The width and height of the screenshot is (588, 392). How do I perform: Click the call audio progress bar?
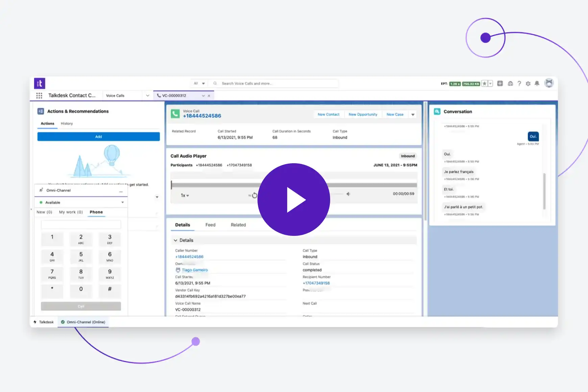tap(216, 185)
